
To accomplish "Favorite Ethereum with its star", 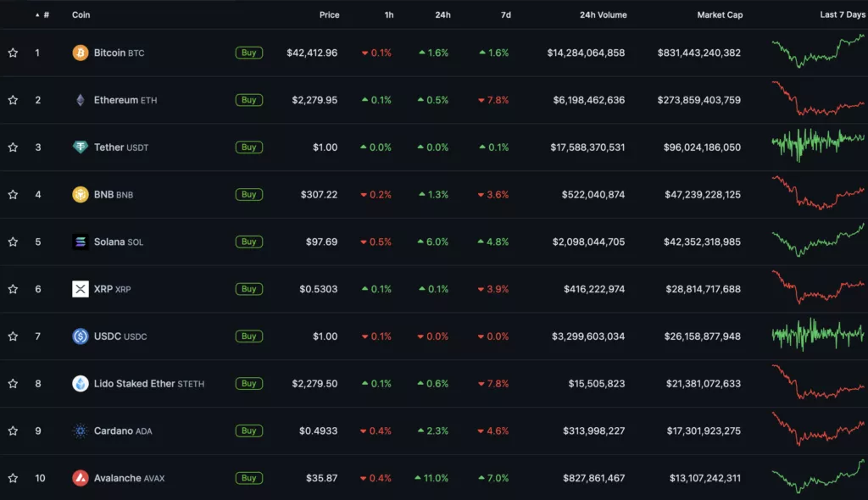I will (13, 100).
